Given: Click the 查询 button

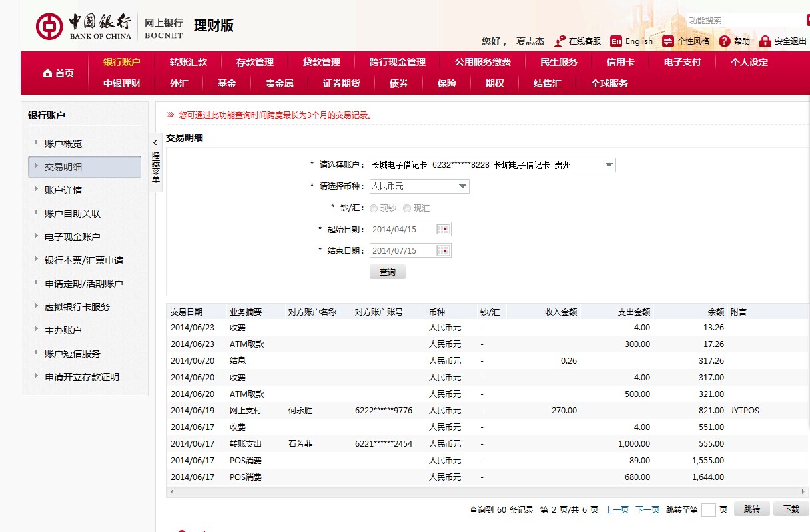Looking at the screenshot, I should 387,272.
